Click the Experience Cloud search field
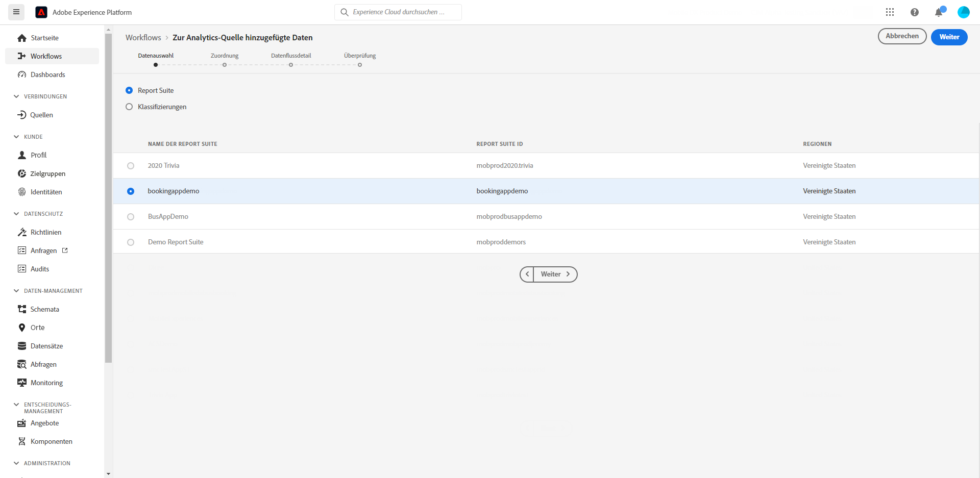Viewport: 980px width, 478px height. pos(398,12)
